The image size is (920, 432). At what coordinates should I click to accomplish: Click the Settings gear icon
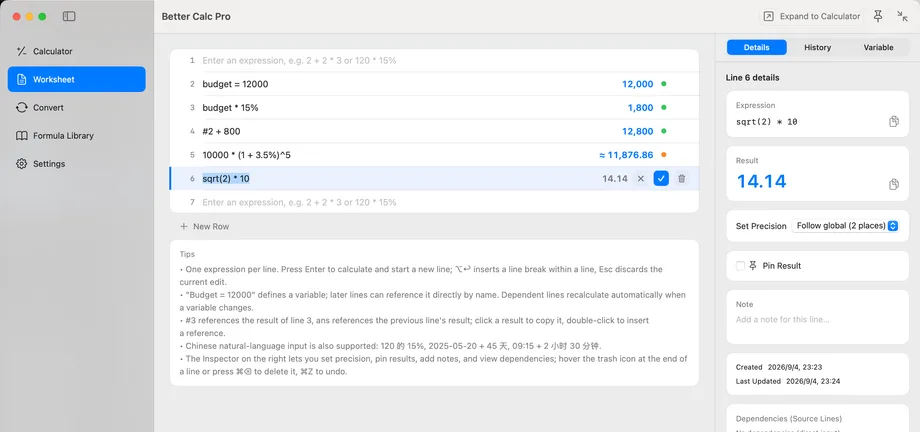coord(22,164)
